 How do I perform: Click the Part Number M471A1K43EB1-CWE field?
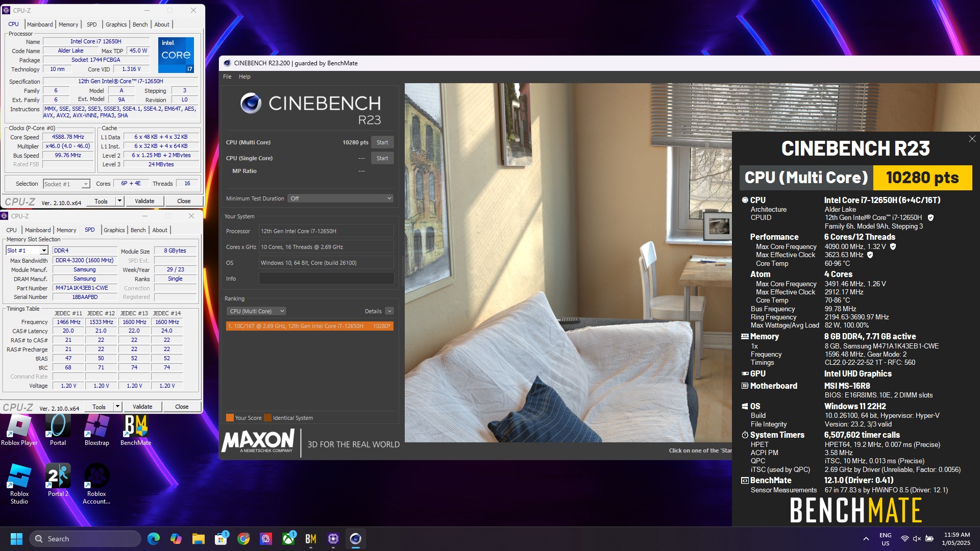(x=84, y=288)
